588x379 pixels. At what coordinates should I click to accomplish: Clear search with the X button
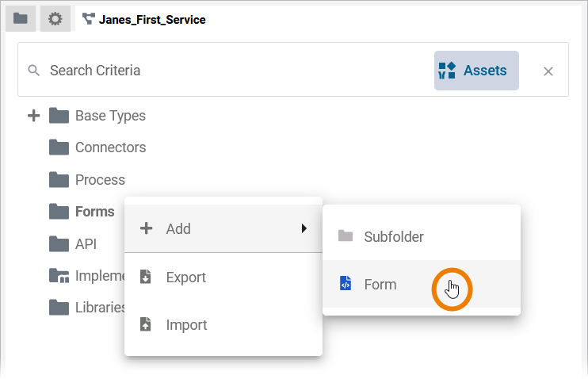coord(548,71)
